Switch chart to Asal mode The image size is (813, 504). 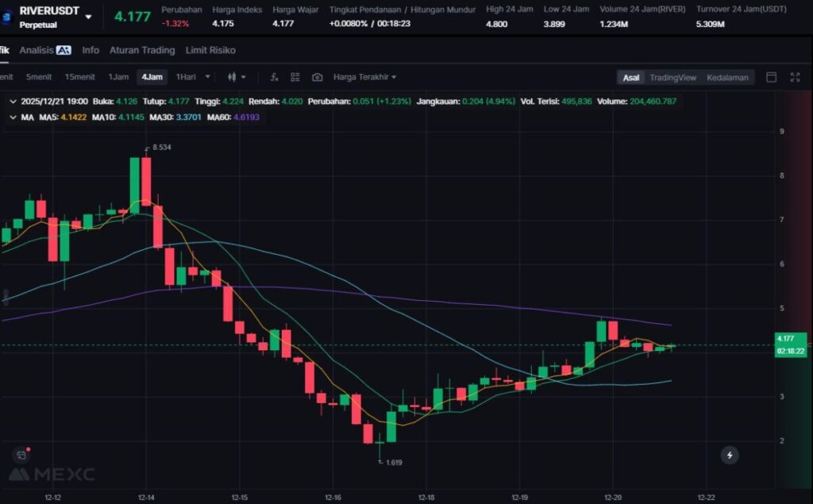(631, 78)
